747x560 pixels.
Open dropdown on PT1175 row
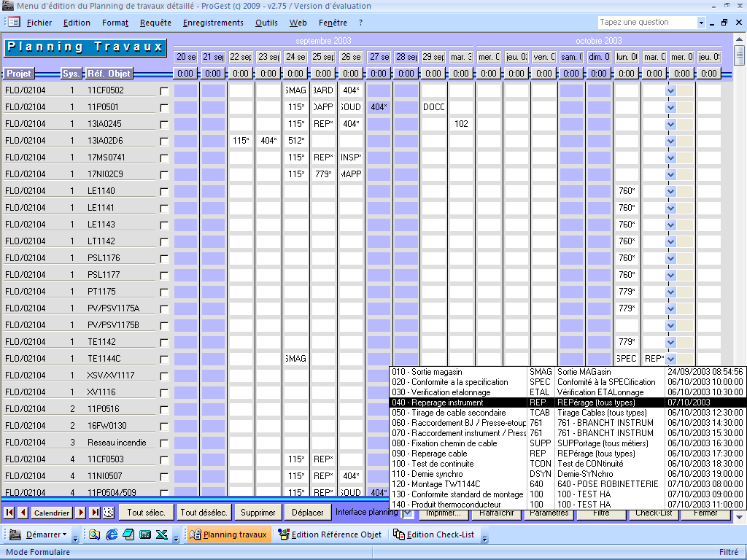click(671, 292)
